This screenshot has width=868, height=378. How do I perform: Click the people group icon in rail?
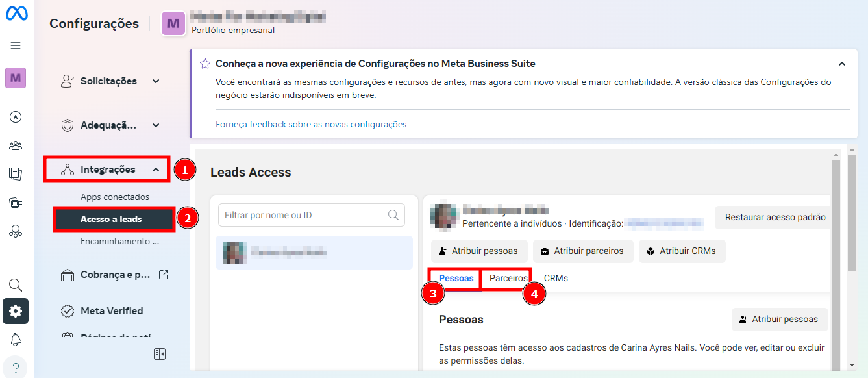coord(16,145)
